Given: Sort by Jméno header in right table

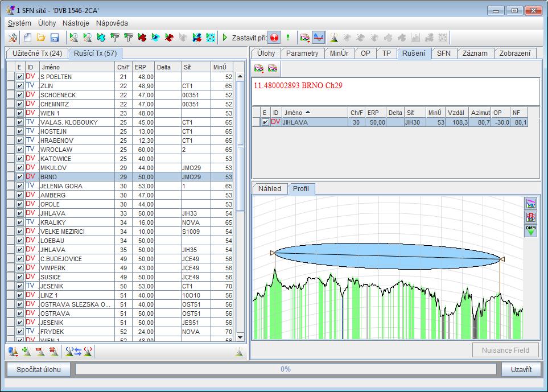Looking at the screenshot, I should pyautogui.click(x=315, y=113).
